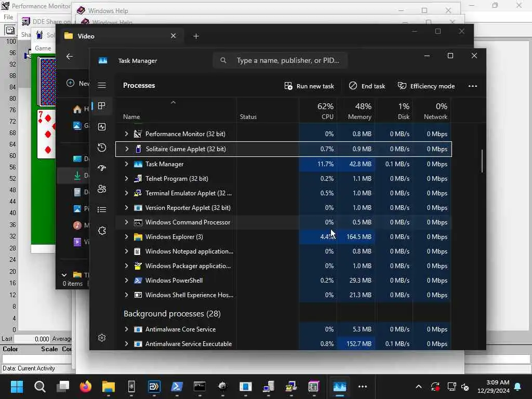Screen dimensions: 532x399
Task: Expand Version Reporter Applet row
Action: point(126,208)
